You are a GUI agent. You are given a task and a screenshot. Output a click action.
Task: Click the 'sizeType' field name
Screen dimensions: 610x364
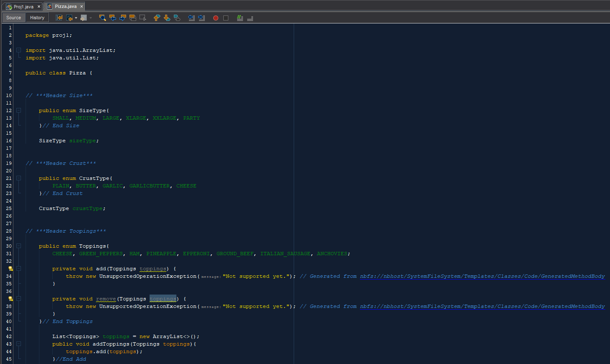[83, 141]
